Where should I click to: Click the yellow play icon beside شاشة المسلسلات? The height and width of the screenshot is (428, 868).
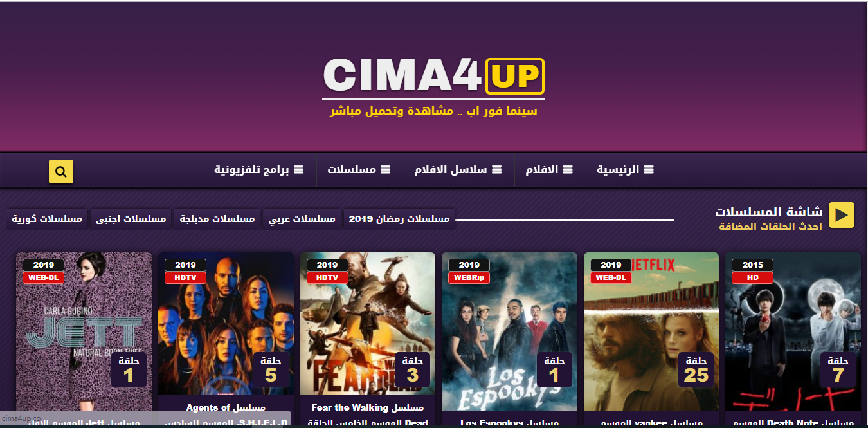point(841,215)
